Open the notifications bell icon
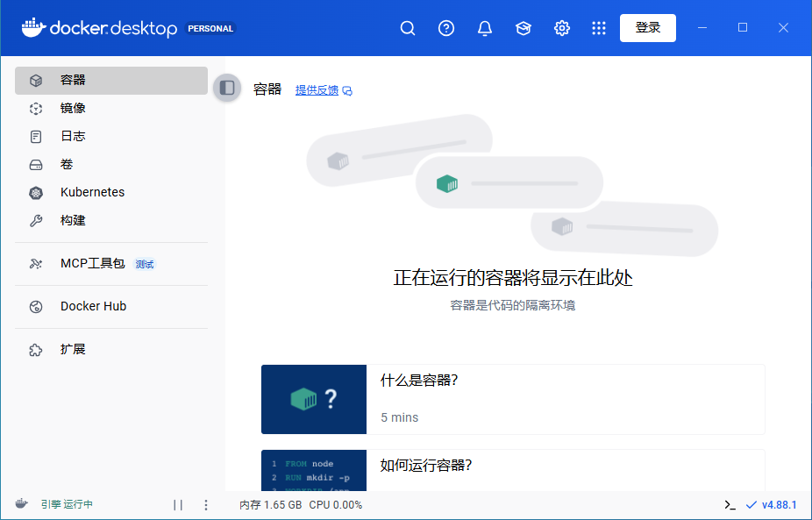 pyautogui.click(x=485, y=28)
